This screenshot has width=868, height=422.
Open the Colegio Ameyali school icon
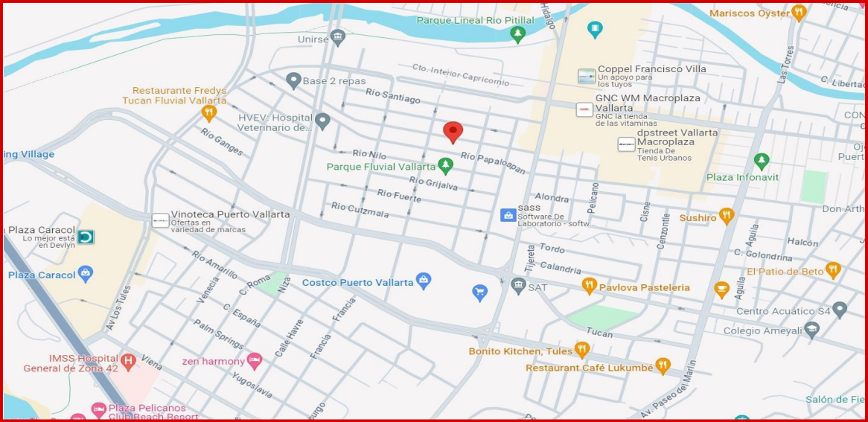(811, 330)
